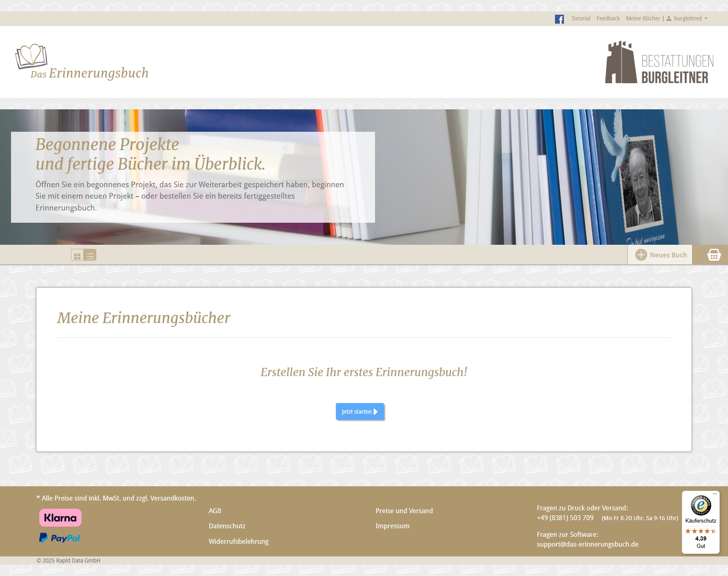Screen dimensions: 728x576
Task: Open the shopping basket
Action: [714, 255]
